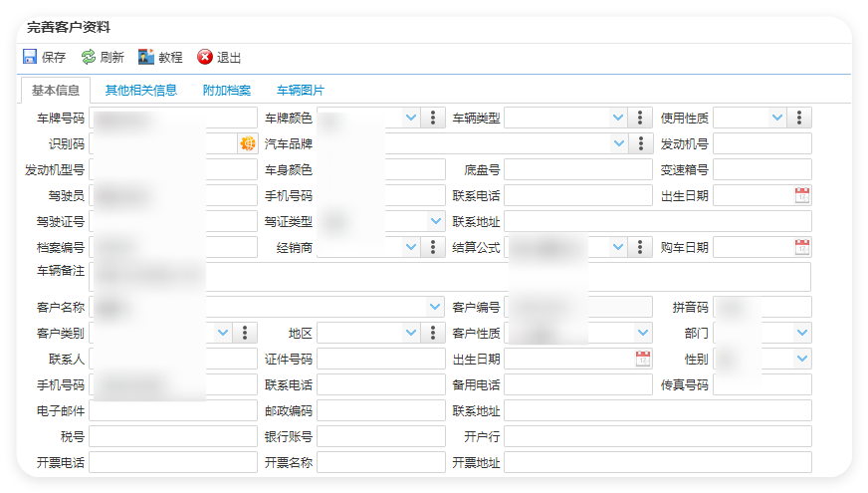Click the 刷新 refresh icon
Image resolution: width=868 pixels, height=493 pixels.
click(88, 57)
